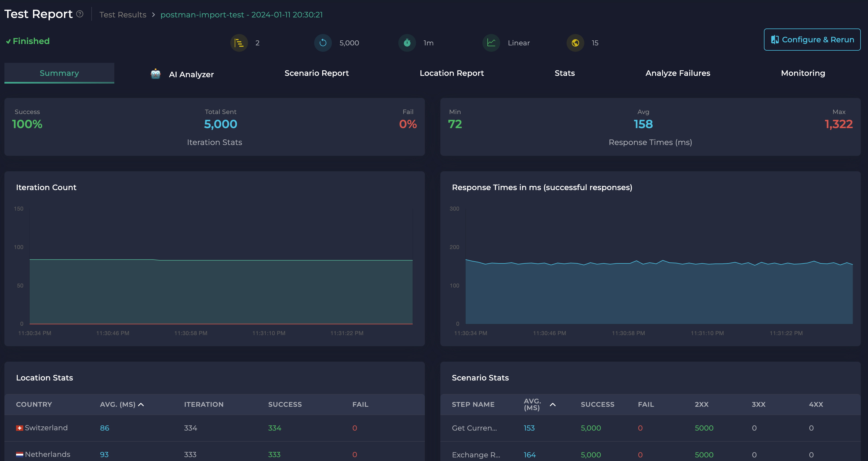Click the globe icon showing 15 locations

575,43
